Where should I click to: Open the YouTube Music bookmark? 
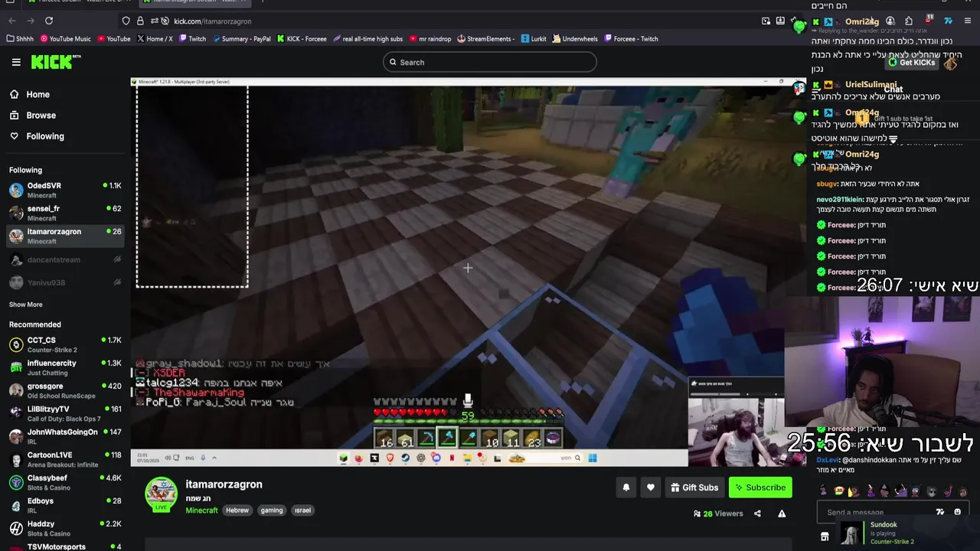point(66,38)
